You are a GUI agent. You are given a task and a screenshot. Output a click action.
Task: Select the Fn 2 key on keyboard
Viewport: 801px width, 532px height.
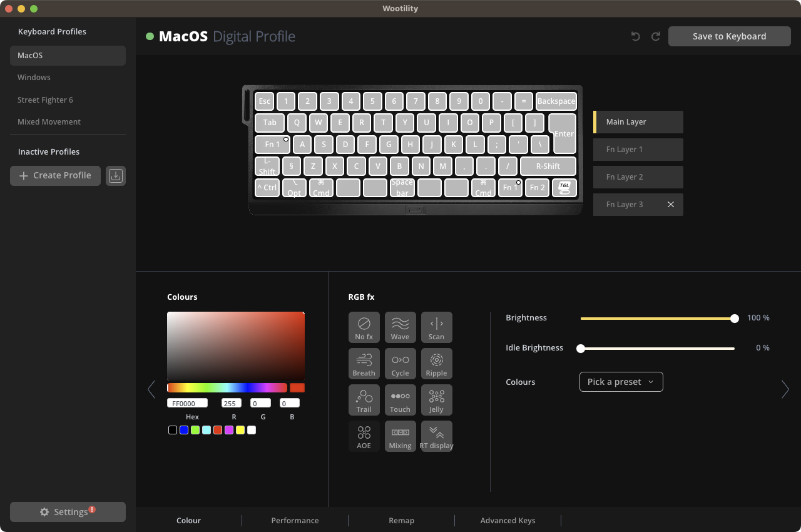(538, 188)
